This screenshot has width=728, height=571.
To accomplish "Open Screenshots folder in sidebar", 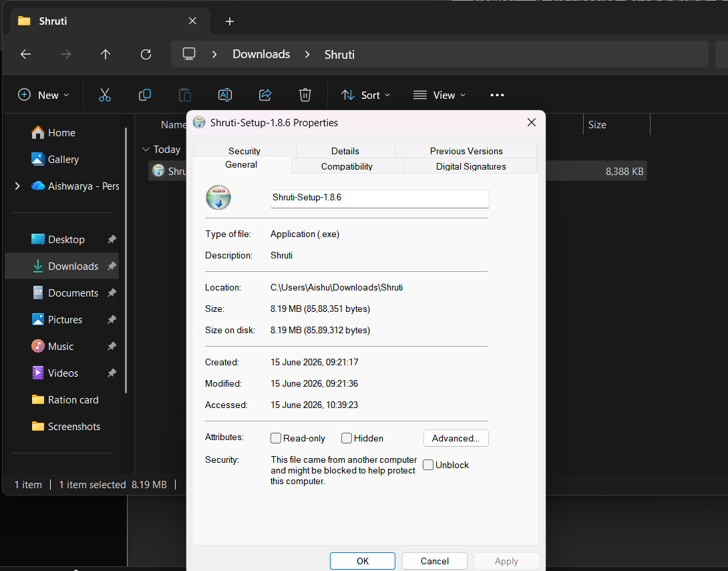I will [66, 427].
